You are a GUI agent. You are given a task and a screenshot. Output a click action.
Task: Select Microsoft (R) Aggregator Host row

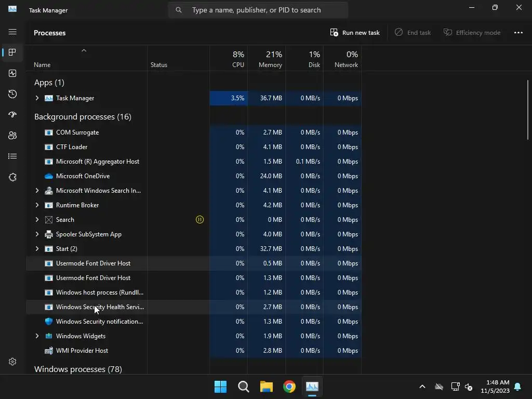click(194, 162)
